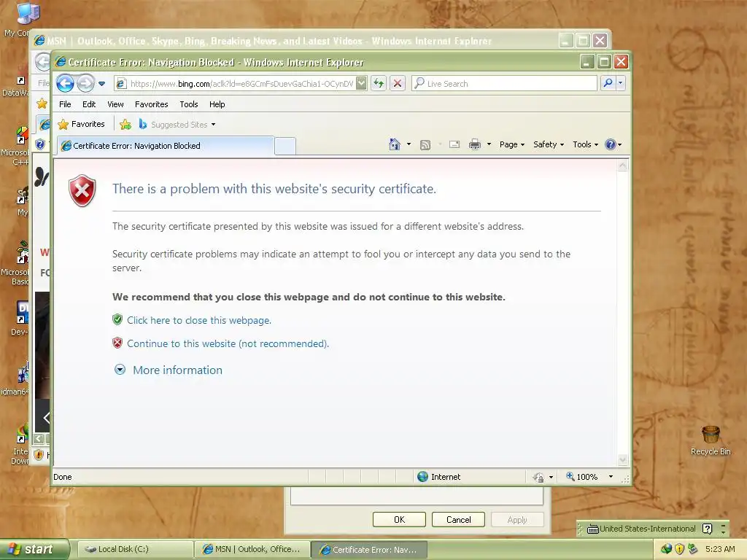Click the My Computer desktop icon
The image size is (747, 560).
pyautogui.click(x=27, y=13)
